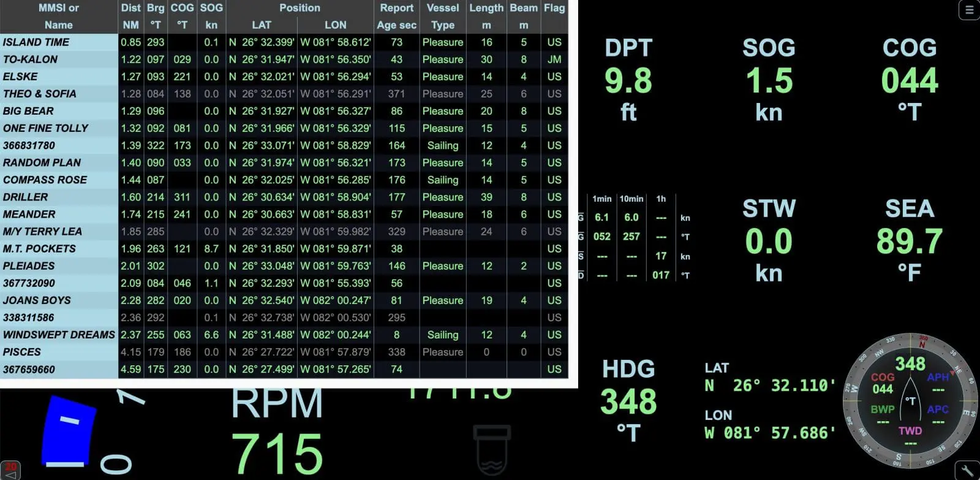Select vessel RANDOM PLAN row
980x480 pixels.
[x=284, y=162]
